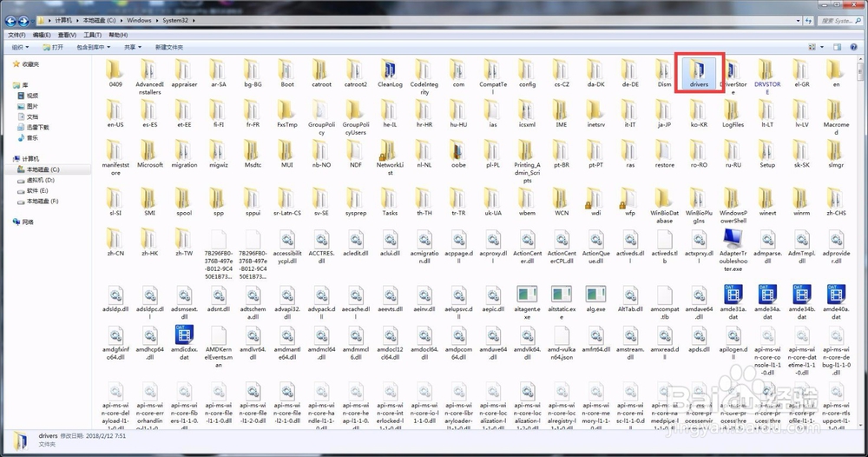
Task: Select 虚拟机 (D:) drive in sidebar
Action: [41, 180]
